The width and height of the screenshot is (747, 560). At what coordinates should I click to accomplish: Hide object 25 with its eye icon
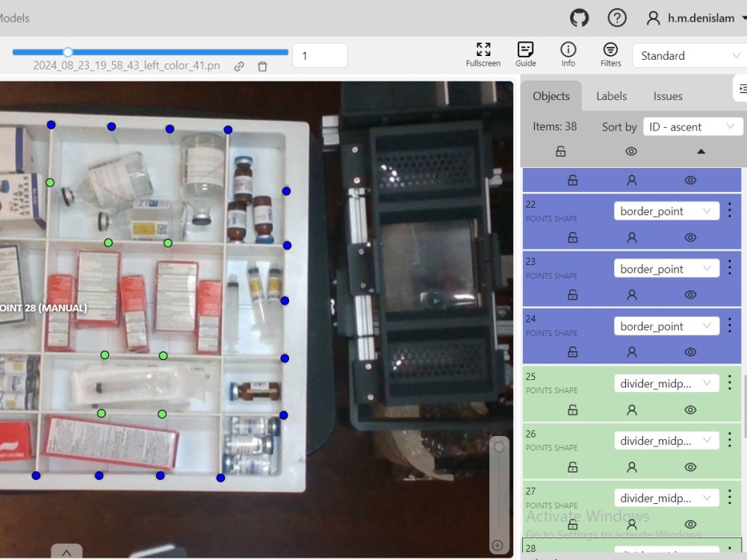coord(690,409)
